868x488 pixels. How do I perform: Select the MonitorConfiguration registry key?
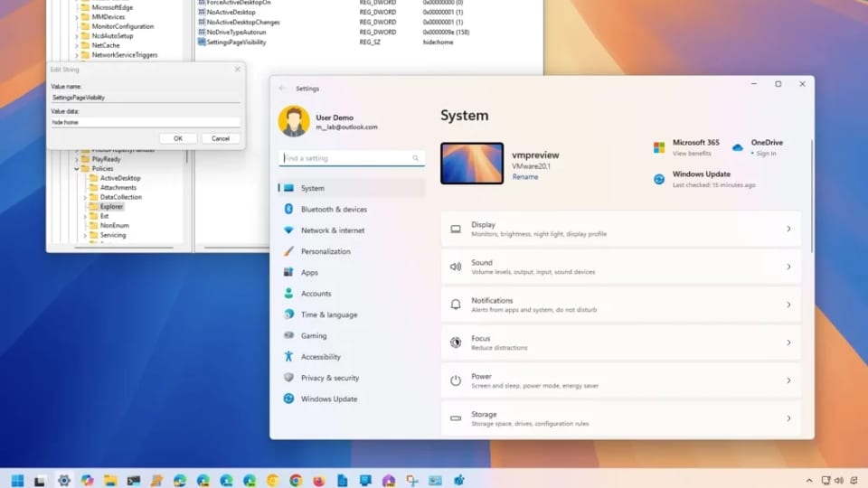pyautogui.click(x=122, y=26)
